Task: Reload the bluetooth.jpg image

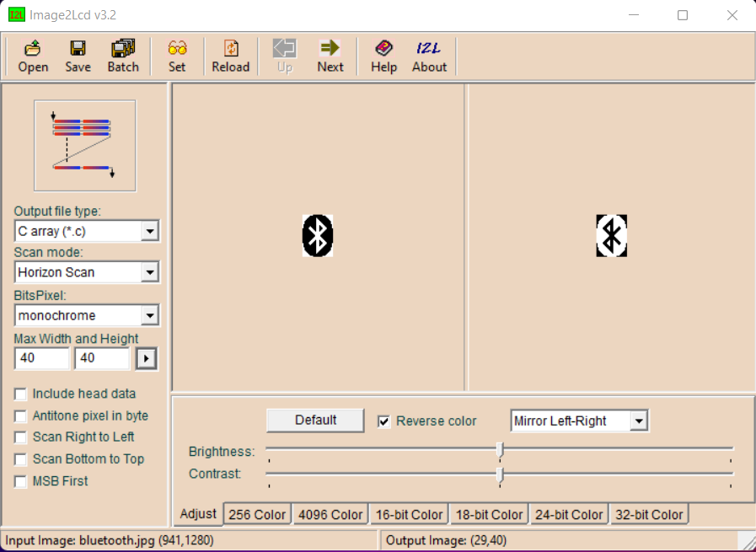Action: 230,54
